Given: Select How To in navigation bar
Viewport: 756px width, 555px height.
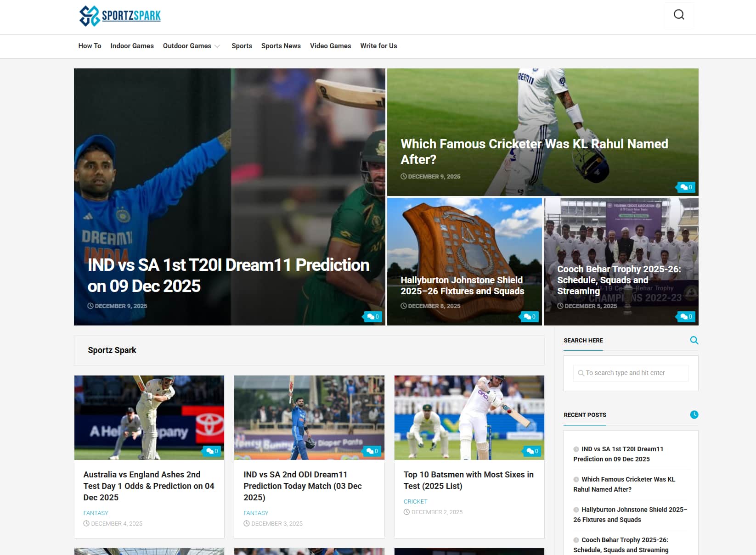Looking at the screenshot, I should (x=90, y=46).
